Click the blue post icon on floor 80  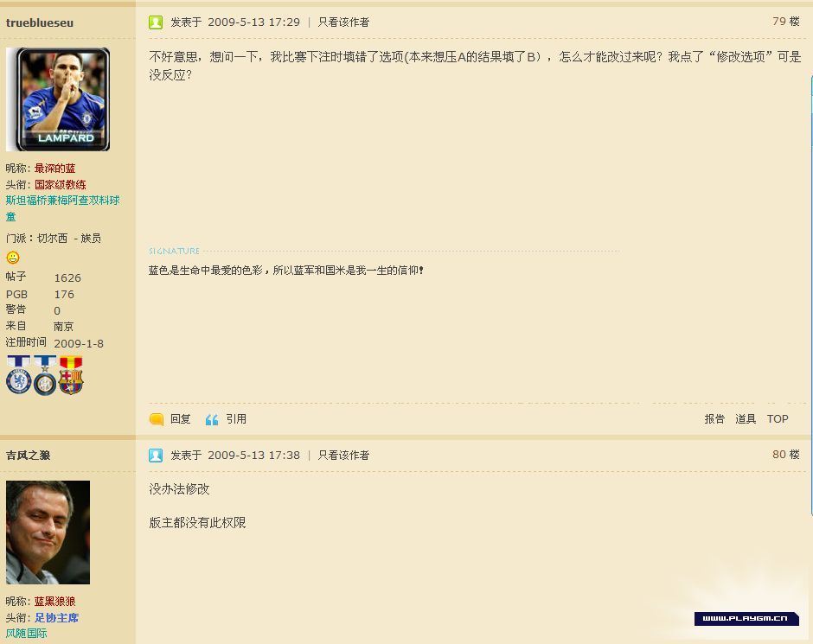(156, 456)
